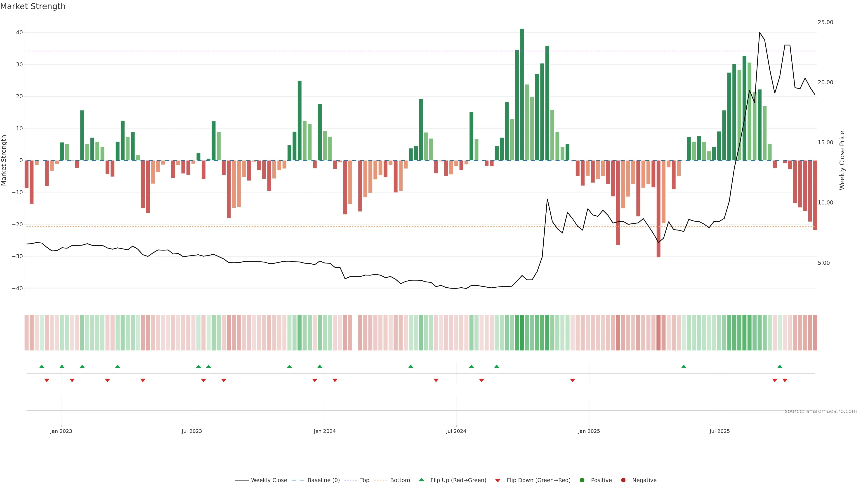The height and width of the screenshot is (488, 868).
Task: Click the darkest green heatmap strip cell
Action: (x=522, y=332)
